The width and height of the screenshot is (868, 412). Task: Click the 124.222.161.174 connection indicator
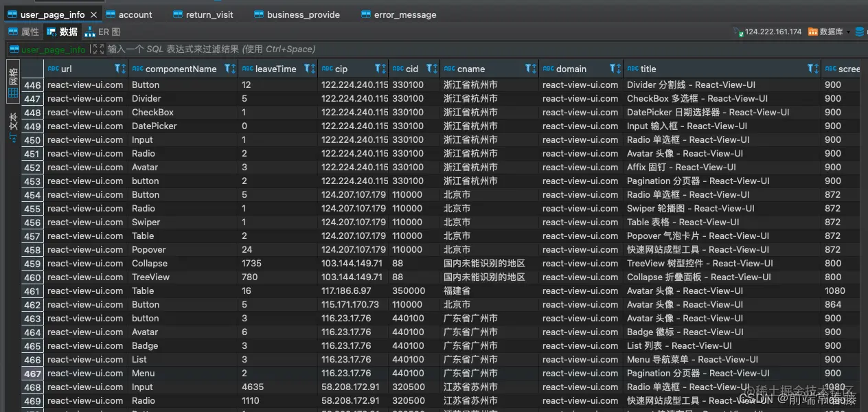coord(767,32)
